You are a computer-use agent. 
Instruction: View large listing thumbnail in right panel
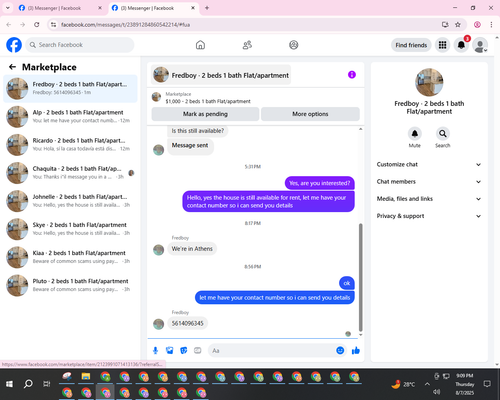point(429,82)
